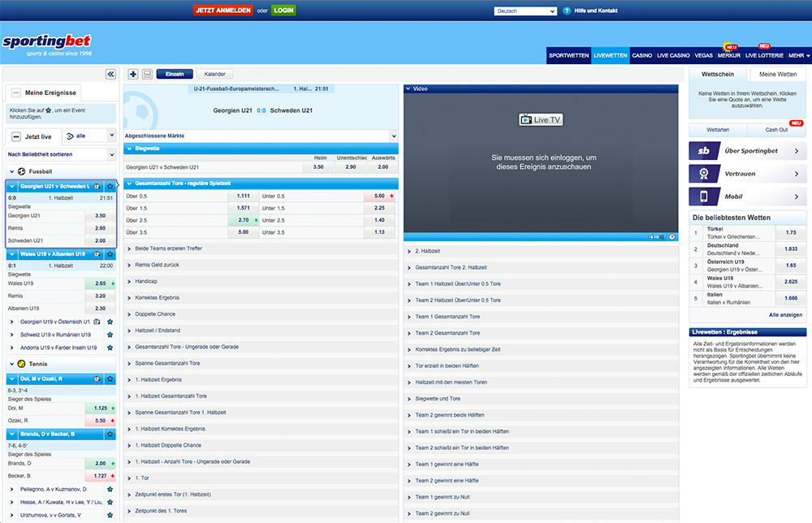The height and width of the screenshot is (523, 812).
Task: Collapse the Fussball category
Action: tap(12, 171)
